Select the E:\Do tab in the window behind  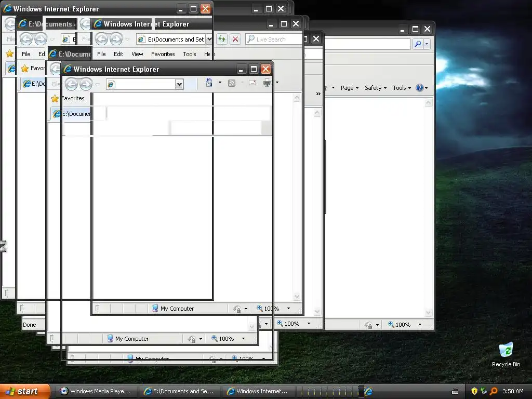pyautogui.click(x=34, y=84)
